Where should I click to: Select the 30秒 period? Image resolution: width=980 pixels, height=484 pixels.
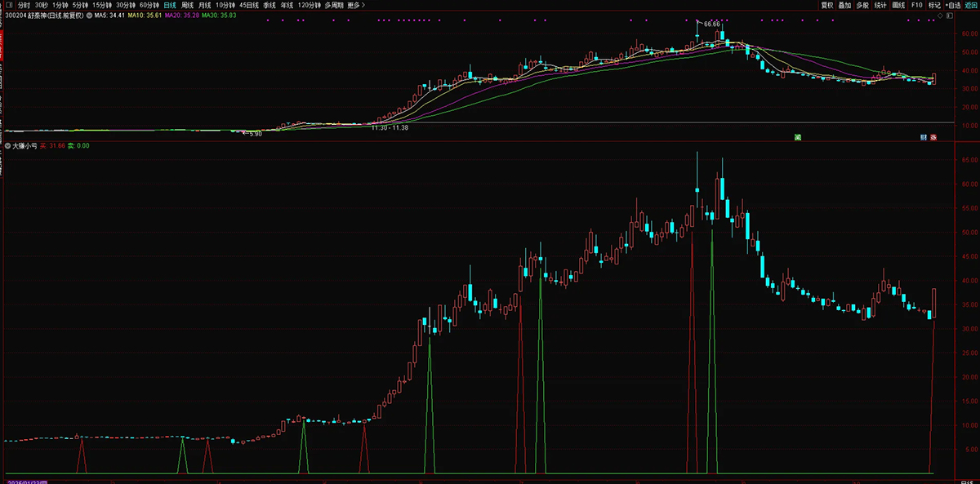click(x=41, y=5)
